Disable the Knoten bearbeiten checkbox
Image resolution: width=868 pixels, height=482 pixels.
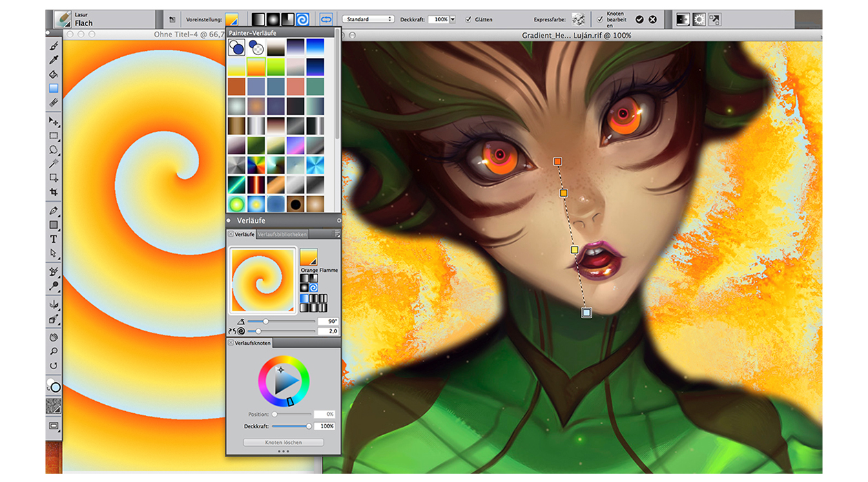tap(600, 19)
